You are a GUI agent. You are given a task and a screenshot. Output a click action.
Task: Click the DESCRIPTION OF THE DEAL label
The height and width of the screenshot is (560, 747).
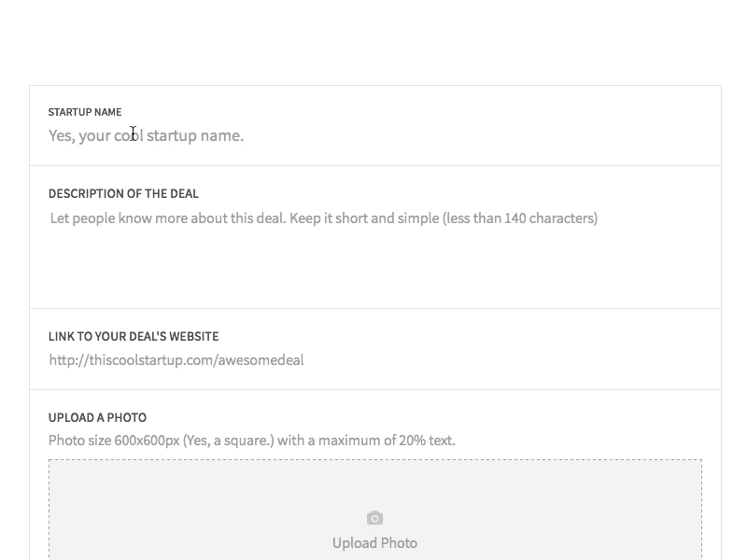tap(123, 194)
